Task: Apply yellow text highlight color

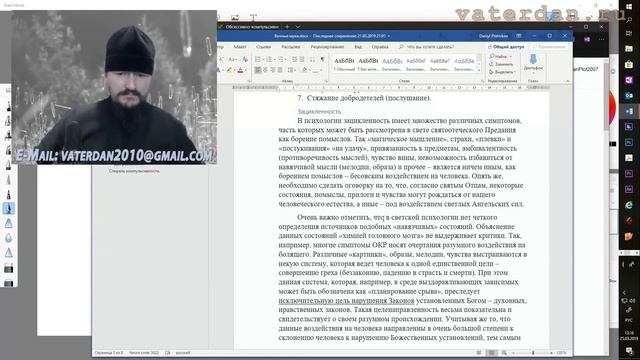Action: (x=229, y=71)
